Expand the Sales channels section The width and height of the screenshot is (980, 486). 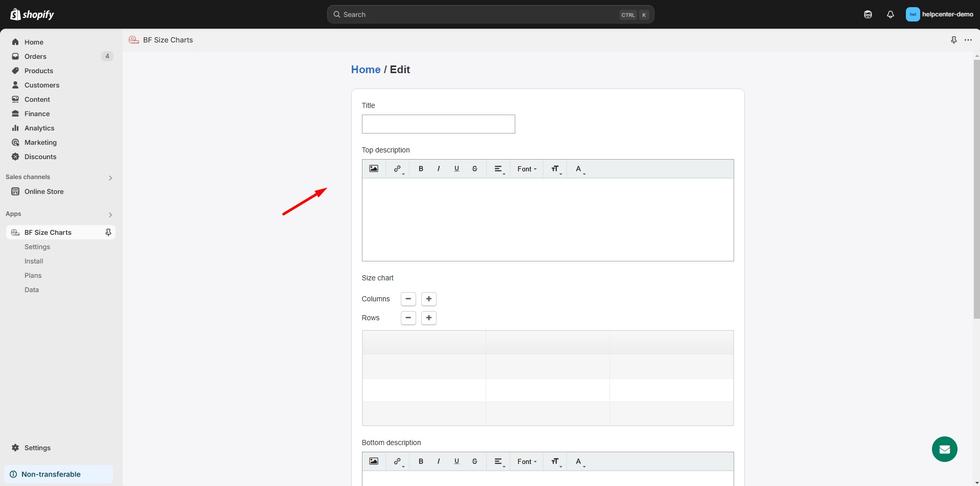(x=110, y=178)
